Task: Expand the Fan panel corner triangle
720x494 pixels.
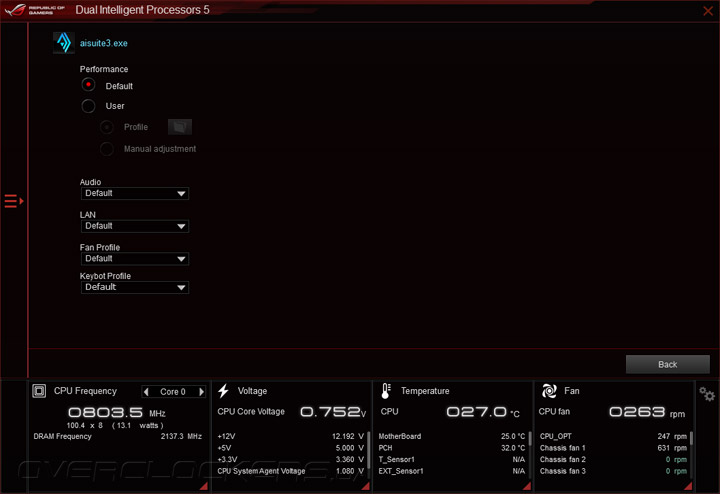Action: (688, 486)
